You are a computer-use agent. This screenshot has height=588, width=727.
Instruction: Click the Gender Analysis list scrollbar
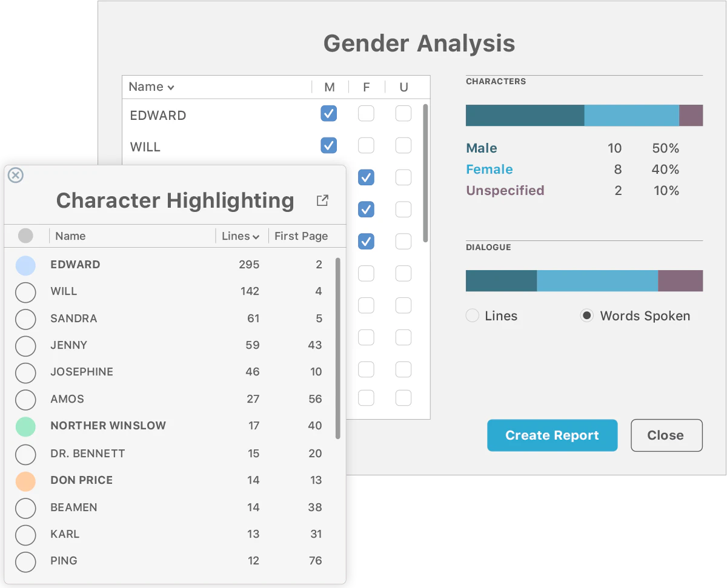pos(425,173)
